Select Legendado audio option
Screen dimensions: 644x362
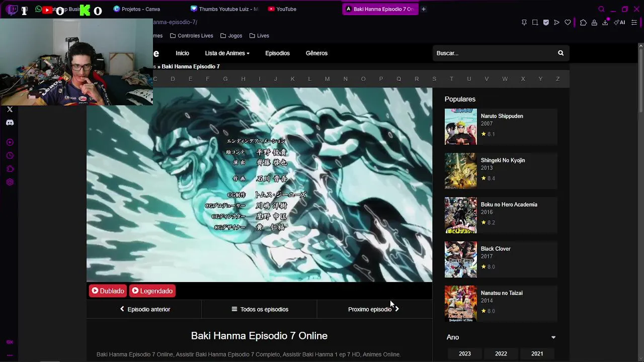[x=152, y=291]
